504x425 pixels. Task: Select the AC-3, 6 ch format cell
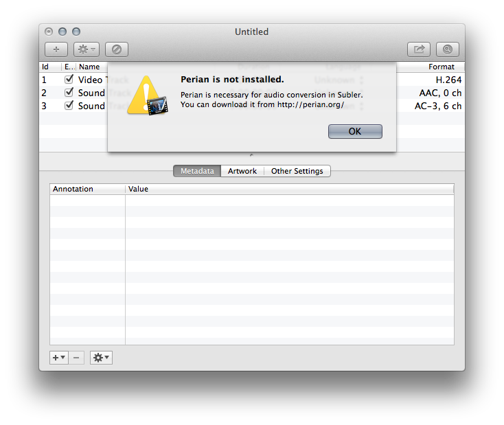(x=438, y=106)
